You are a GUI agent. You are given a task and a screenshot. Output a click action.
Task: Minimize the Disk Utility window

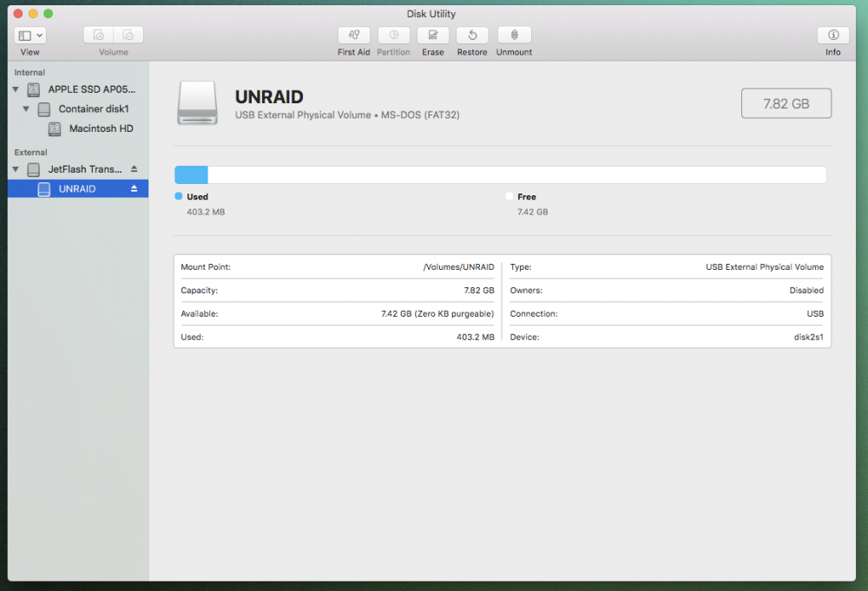[x=33, y=13]
